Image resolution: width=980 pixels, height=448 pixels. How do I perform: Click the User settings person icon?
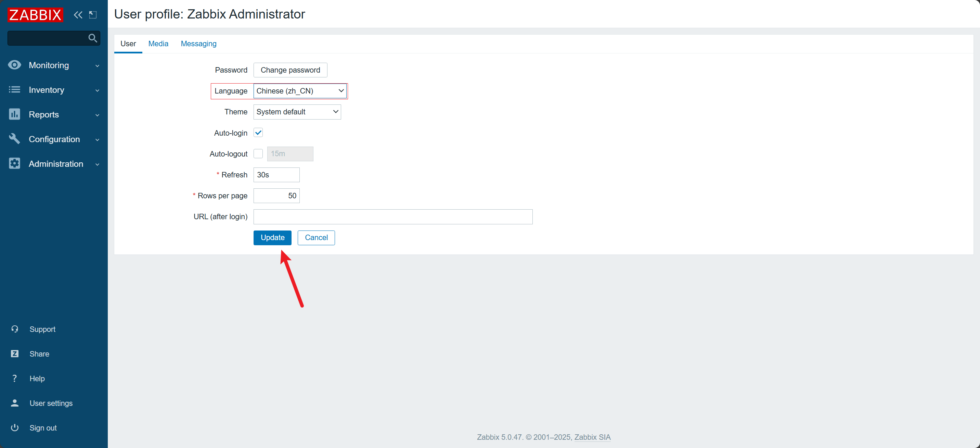click(14, 403)
